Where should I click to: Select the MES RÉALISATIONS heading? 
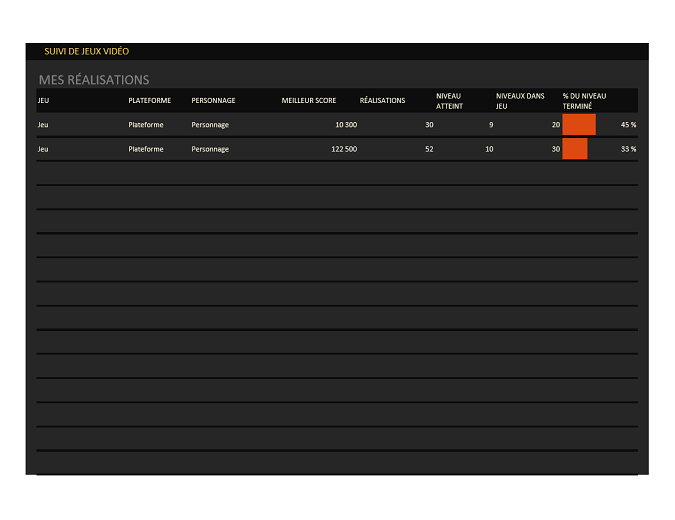[93, 80]
